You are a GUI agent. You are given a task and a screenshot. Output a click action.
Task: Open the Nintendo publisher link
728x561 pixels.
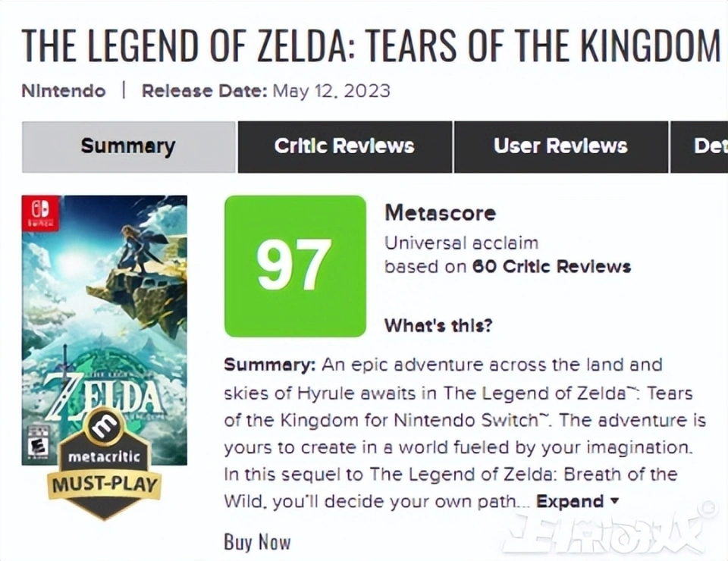tap(64, 91)
